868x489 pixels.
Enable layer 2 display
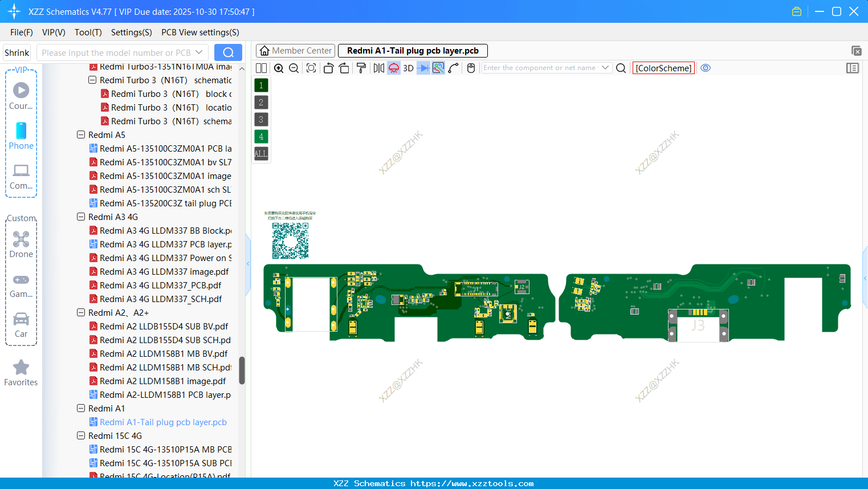(260, 102)
